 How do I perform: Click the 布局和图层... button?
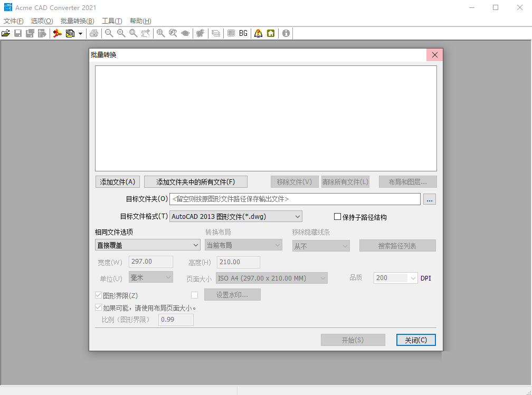coord(408,182)
